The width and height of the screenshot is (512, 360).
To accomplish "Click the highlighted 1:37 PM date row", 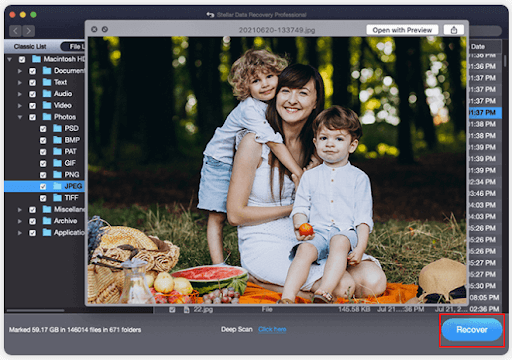I will tap(485, 113).
